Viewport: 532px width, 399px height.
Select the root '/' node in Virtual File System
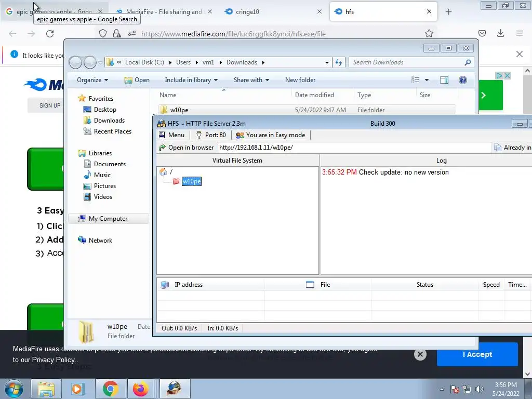click(x=170, y=172)
